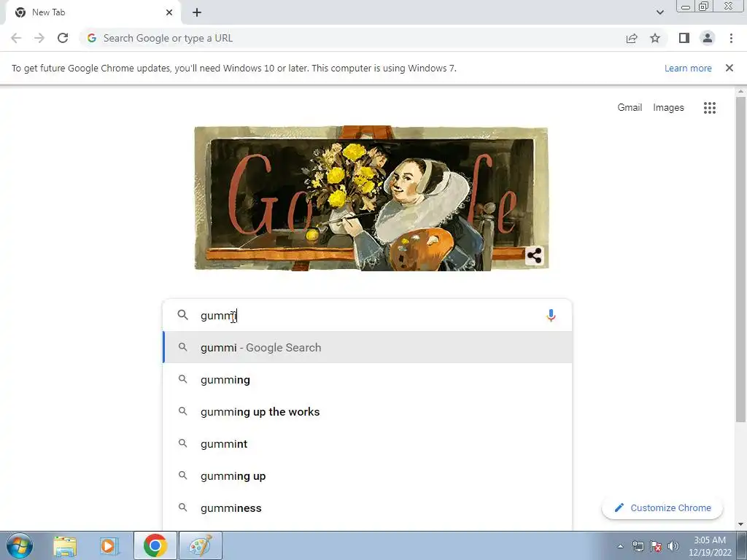The height and width of the screenshot is (560, 747).
Task: Click the Customize Chrome button
Action: pos(662,507)
